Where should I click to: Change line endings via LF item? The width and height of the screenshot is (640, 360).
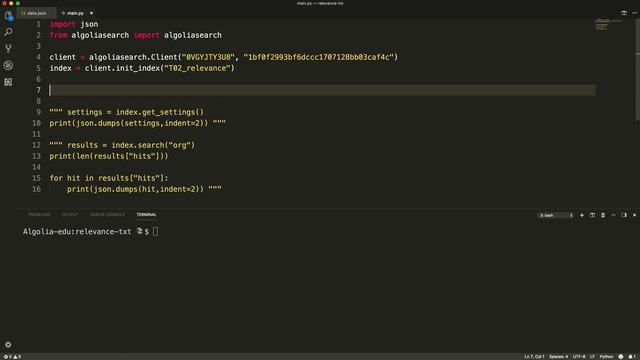point(592,357)
